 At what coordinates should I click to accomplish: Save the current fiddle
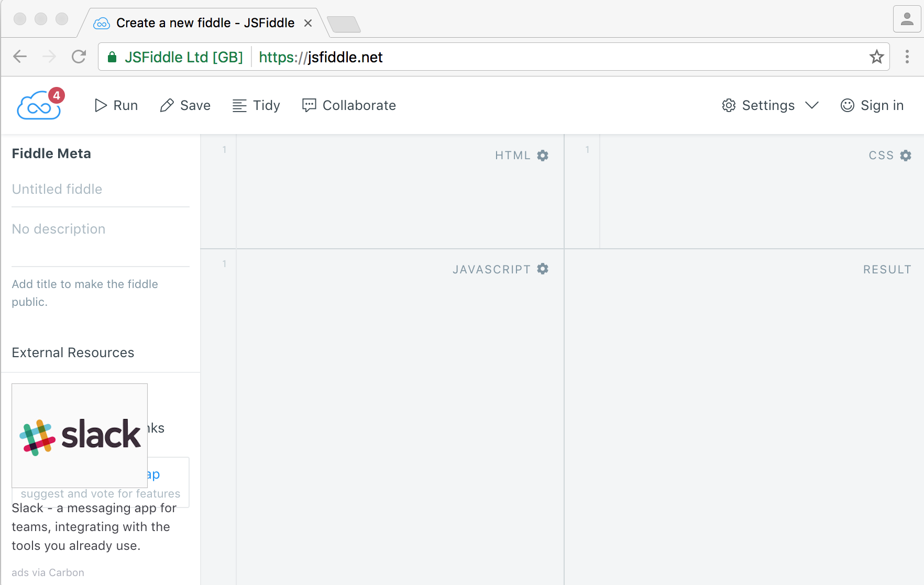(x=185, y=106)
